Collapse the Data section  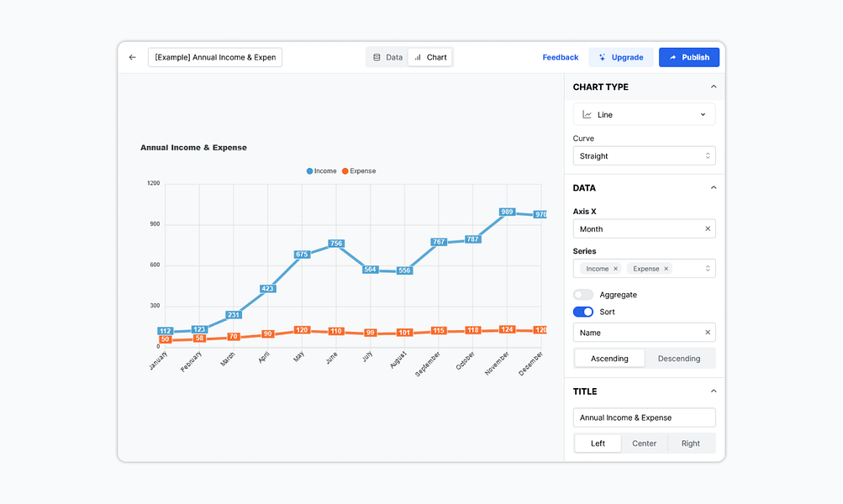(x=714, y=187)
